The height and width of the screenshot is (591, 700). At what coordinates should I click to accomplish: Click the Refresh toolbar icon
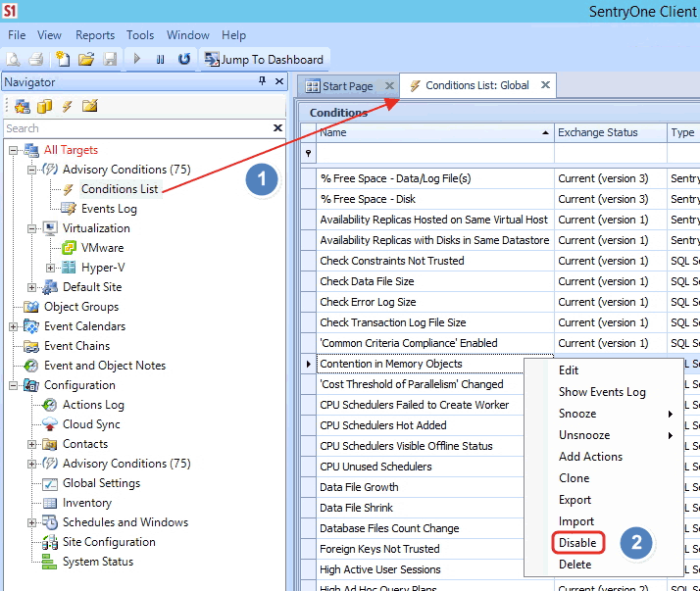coord(184,59)
